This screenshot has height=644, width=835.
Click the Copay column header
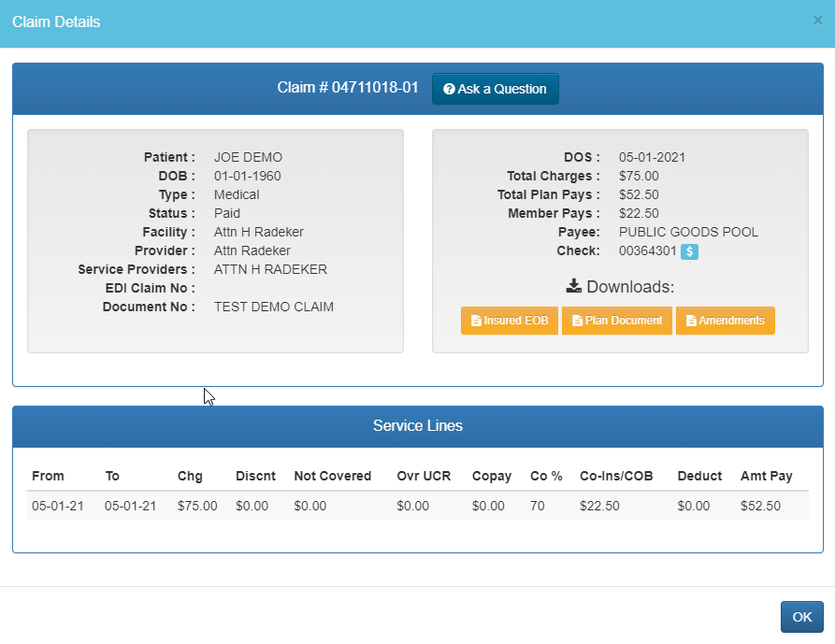click(492, 476)
